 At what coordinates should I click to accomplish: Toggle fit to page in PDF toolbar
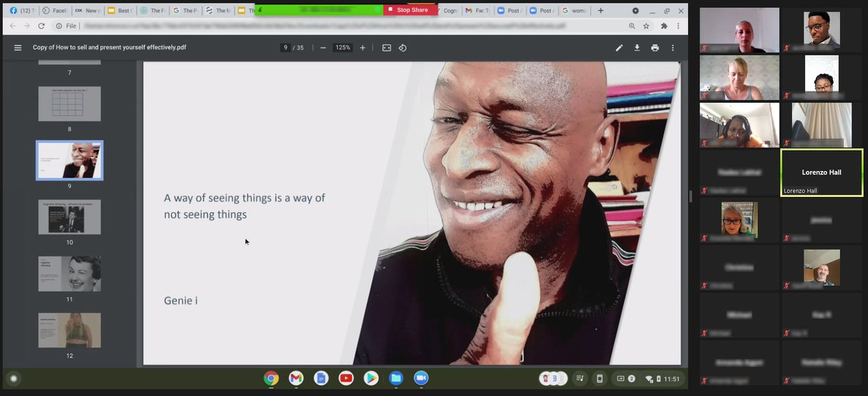pyautogui.click(x=386, y=48)
